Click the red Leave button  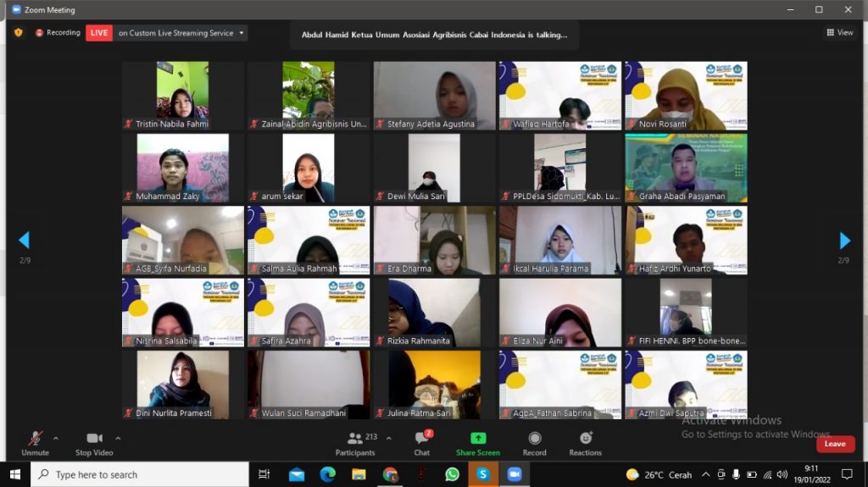pyautogui.click(x=835, y=444)
